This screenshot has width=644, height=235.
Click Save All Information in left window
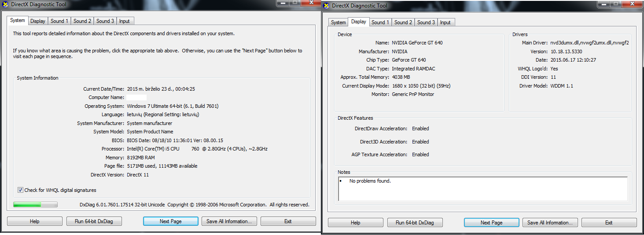(x=229, y=221)
